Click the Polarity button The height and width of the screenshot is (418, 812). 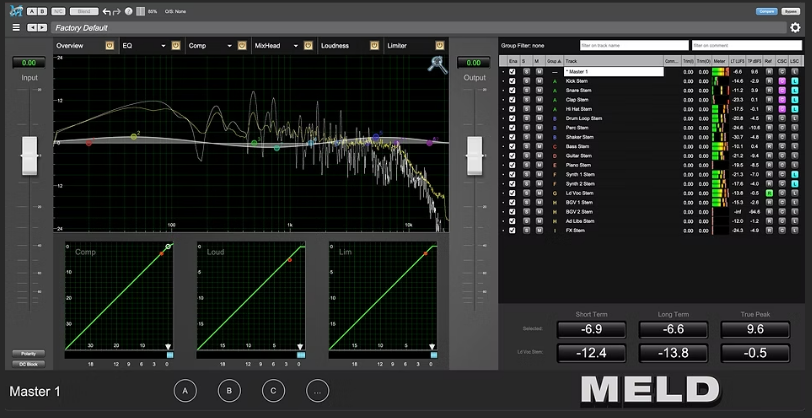coord(27,354)
